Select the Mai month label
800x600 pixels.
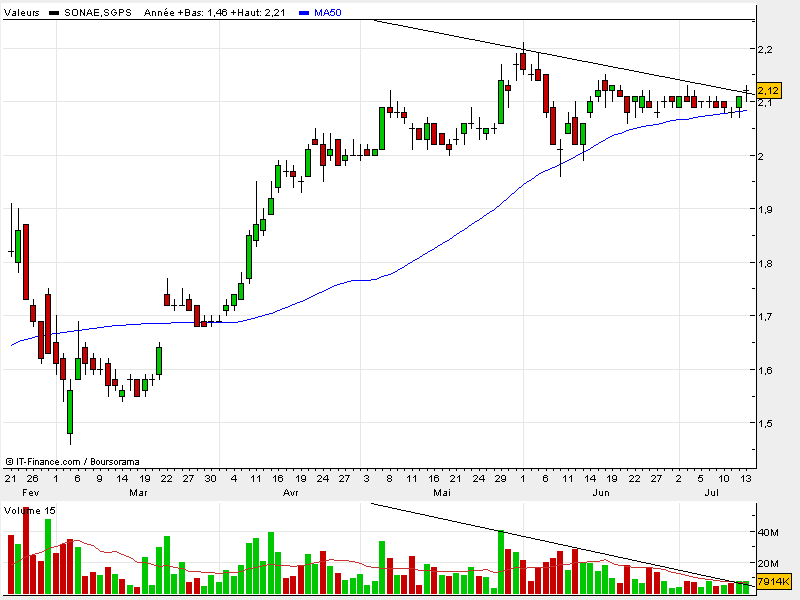[442, 492]
